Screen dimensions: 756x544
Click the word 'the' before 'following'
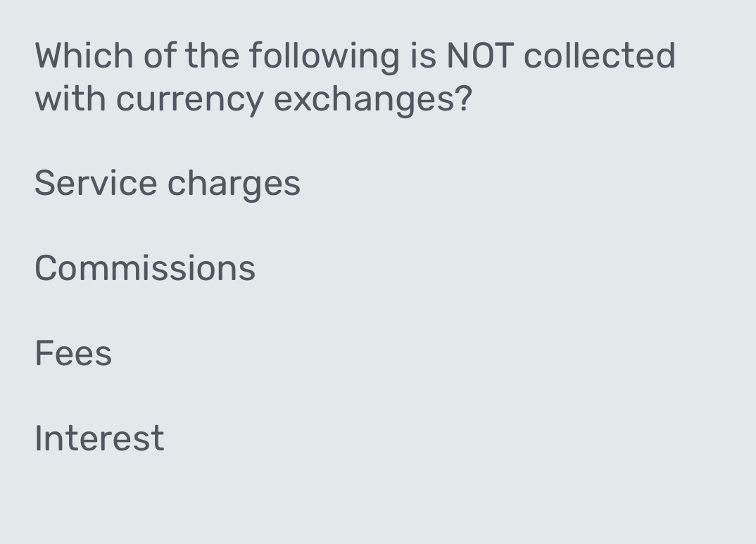(211, 56)
